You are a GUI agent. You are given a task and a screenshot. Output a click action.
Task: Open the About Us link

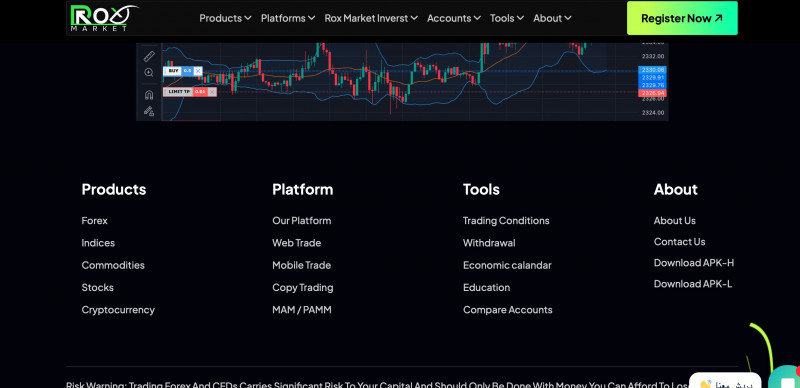click(x=674, y=221)
